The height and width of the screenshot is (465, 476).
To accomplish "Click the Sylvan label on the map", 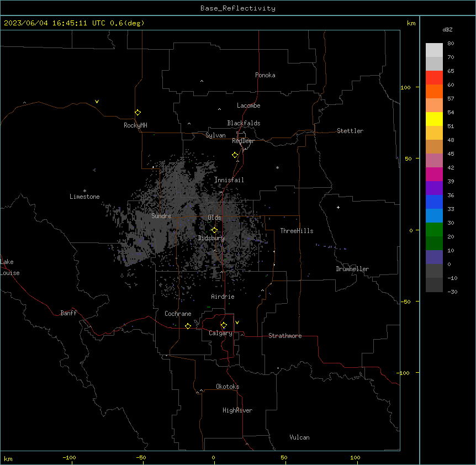I will [215, 135].
